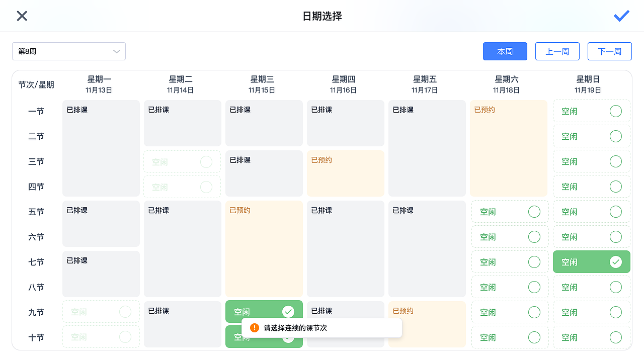Select the Monday period nine 空闲 slot
This screenshot has height=362, width=644.
[101, 312]
